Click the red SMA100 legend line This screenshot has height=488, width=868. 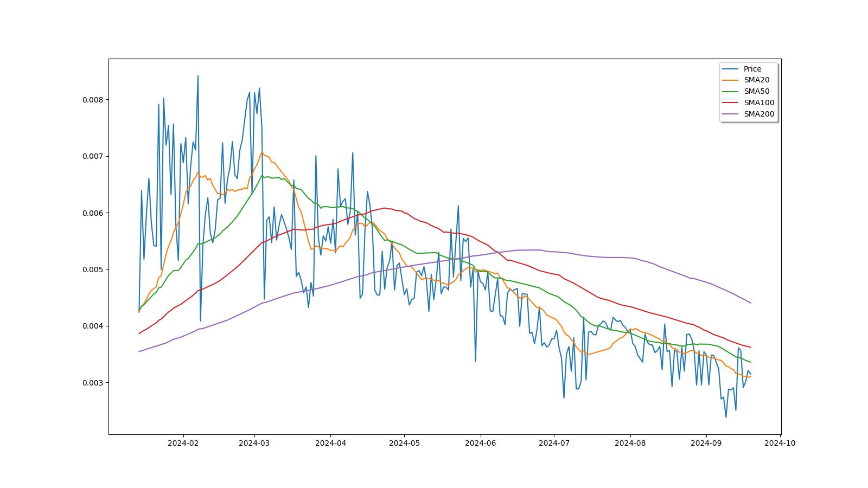coord(731,103)
